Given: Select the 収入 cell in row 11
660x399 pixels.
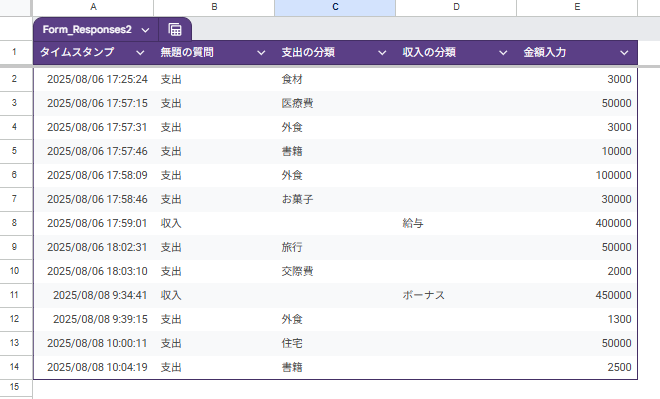Looking at the screenshot, I should click(214, 295).
